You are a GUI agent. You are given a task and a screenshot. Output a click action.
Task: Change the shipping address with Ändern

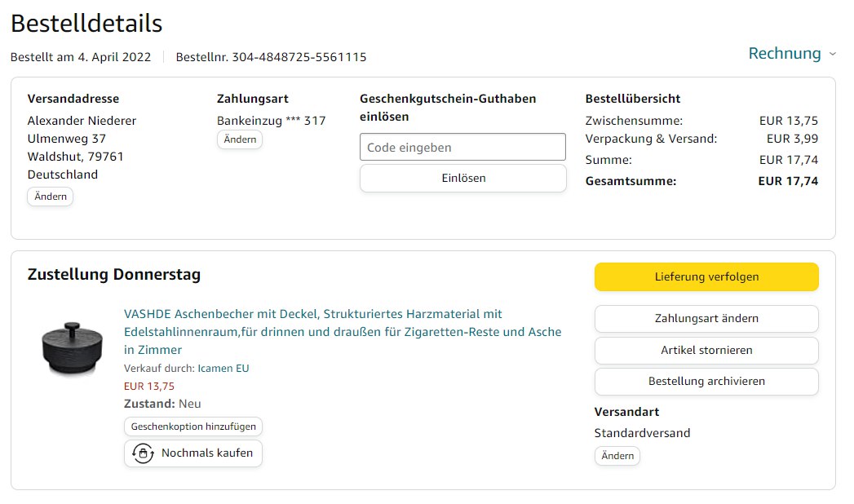coord(50,197)
